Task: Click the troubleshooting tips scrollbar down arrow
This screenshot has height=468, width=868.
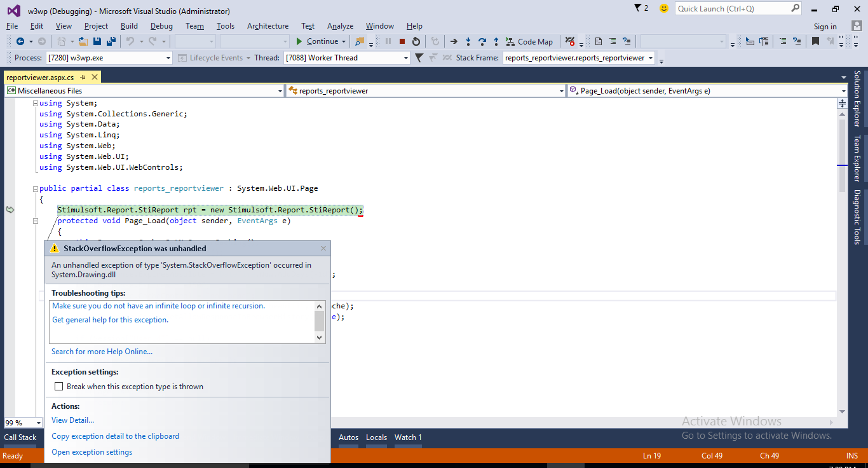Action: (320, 338)
